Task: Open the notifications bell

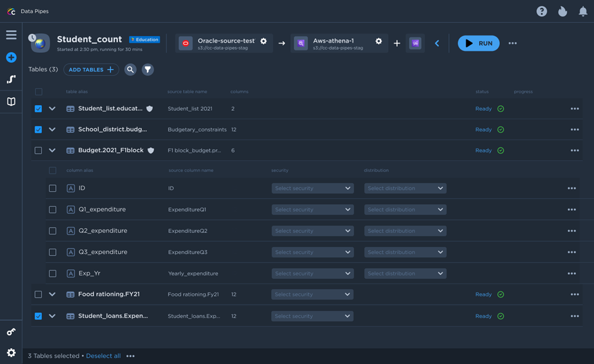Action: point(583,11)
